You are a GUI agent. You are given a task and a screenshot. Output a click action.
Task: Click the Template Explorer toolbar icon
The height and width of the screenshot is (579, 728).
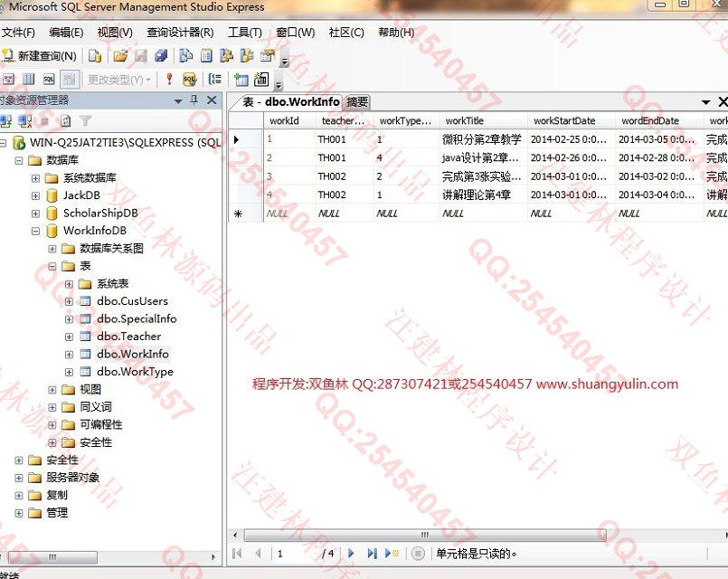pos(247,56)
